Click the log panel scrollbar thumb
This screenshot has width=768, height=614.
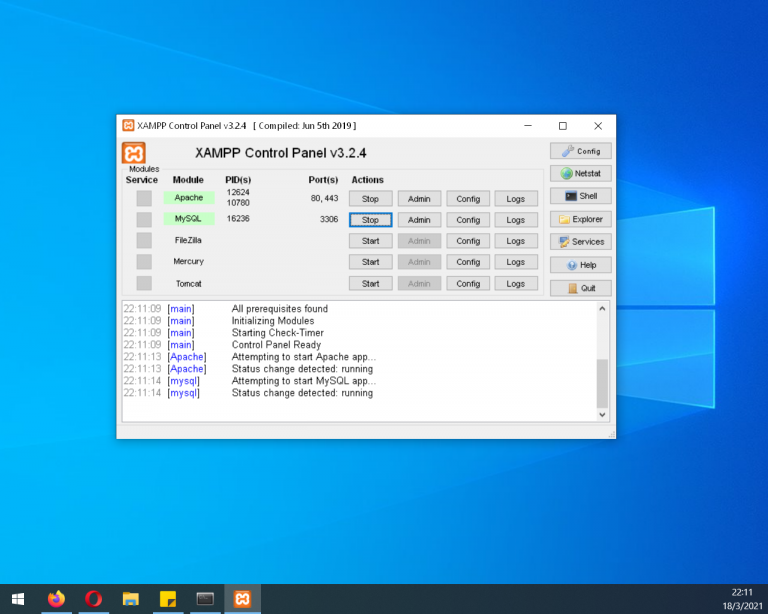click(x=602, y=383)
